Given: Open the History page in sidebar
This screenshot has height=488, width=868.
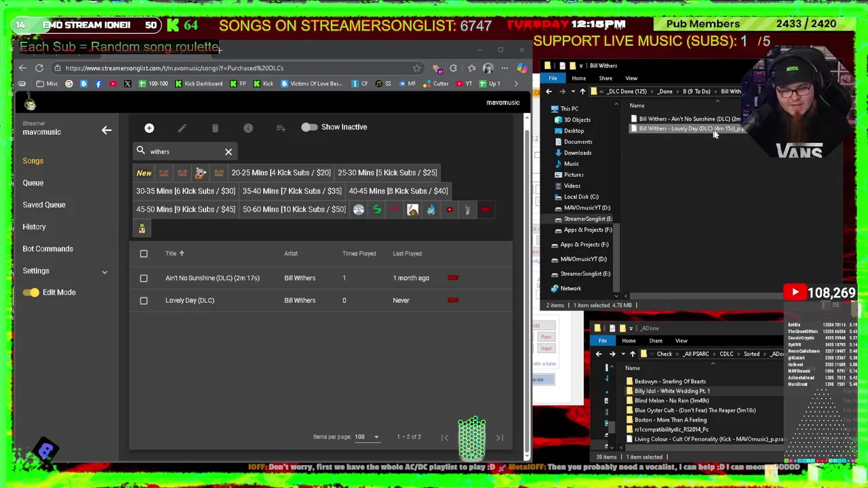Looking at the screenshot, I should coord(34,227).
